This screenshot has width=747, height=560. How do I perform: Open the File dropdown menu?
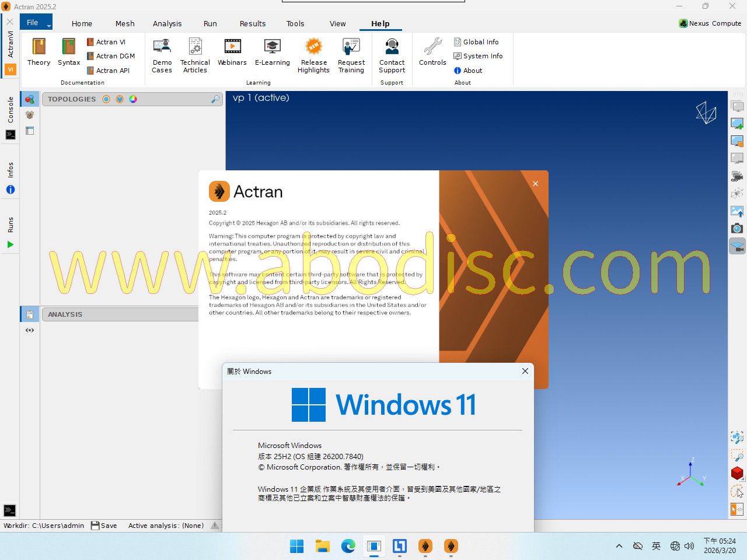(36, 23)
